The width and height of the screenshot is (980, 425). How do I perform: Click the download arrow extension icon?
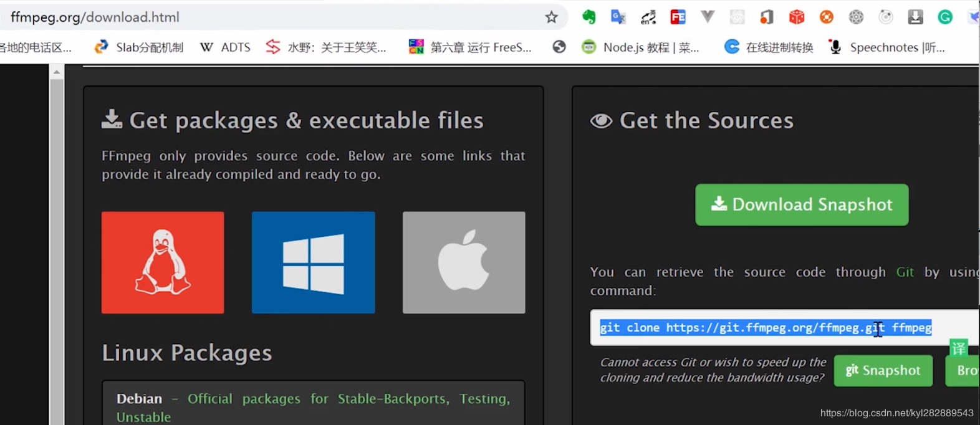[x=915, y=17]
